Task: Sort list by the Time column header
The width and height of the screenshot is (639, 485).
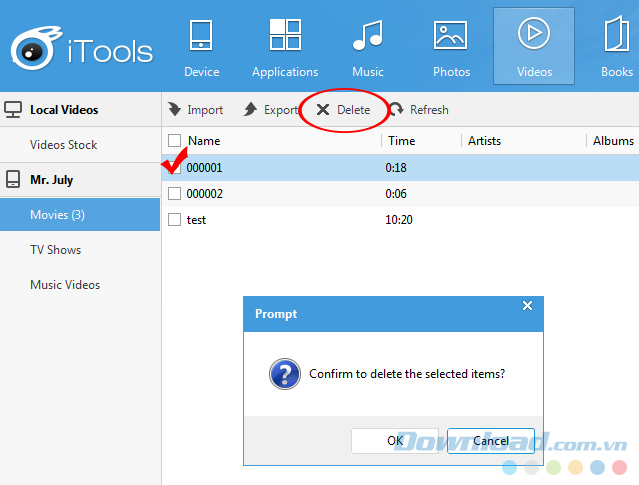Action: [x=402, y=141]
